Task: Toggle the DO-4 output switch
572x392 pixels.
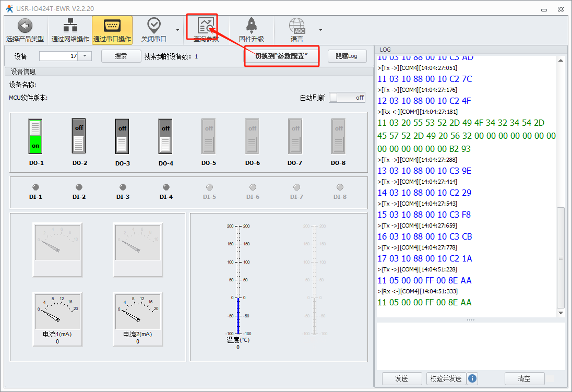Action: 165,136
